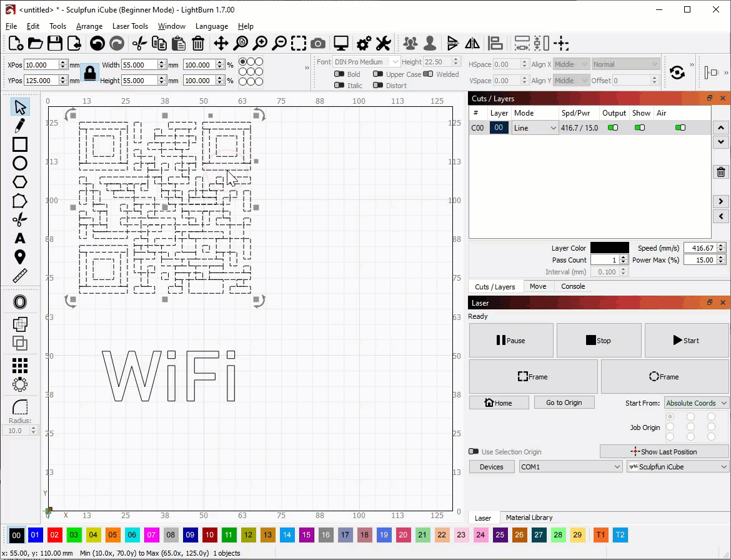731x560 pixels.
Task: Delete the selected layer with trash icon
Action: pyautogui.click(x=721, y=172)
